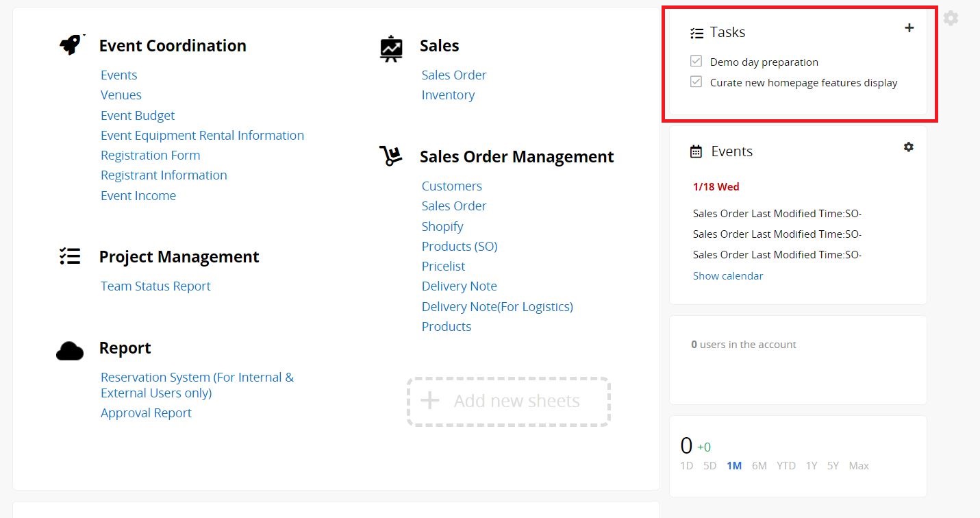Click the Sales heading
The height and width of the screenshot is (518, 980).
point(439,46)
